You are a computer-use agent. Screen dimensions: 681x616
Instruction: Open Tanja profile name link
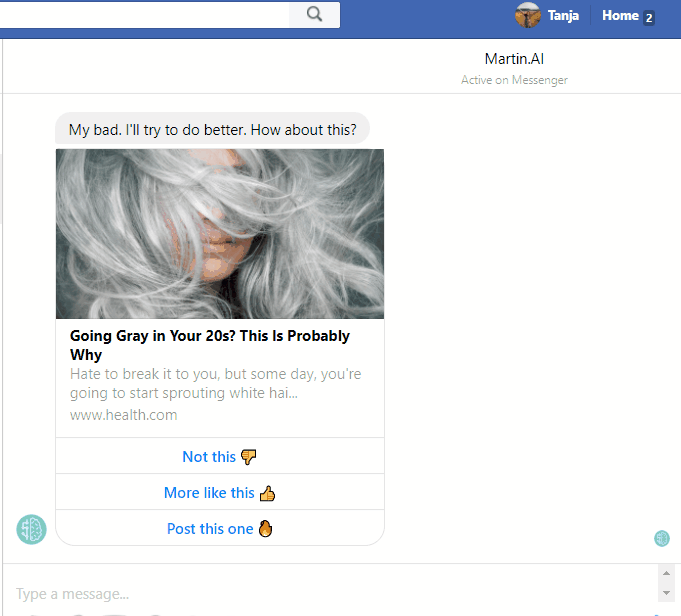[x=563, y=15]
